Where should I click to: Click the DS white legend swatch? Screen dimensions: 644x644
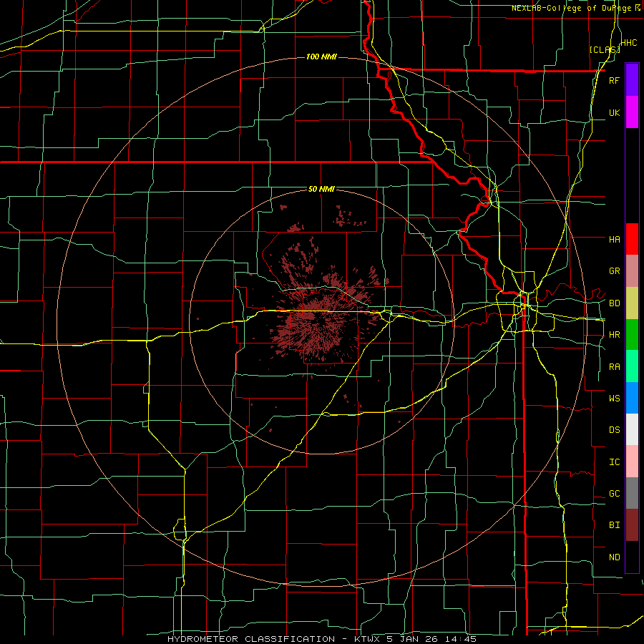tap(632, 429)
